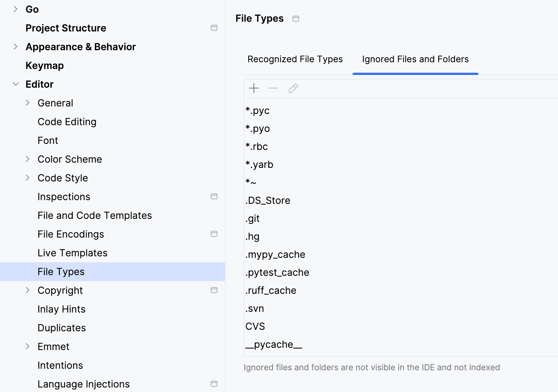Switch to Recognized File Types tab
This screenshot has width=558, height=392.
[295, 59]
